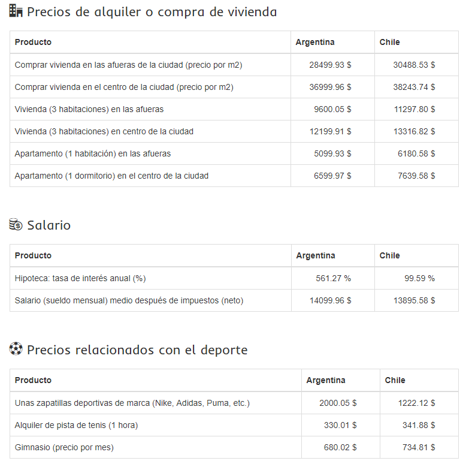Click the 'Alquiler de pista de tenis' row label
The width and height of the screenshot is (475, 476).
point(76,425)
